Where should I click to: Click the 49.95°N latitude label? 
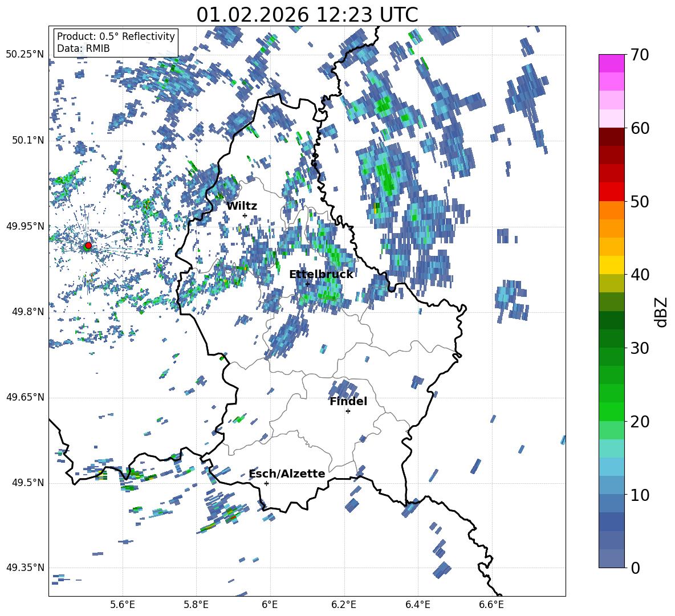(25, 226)
